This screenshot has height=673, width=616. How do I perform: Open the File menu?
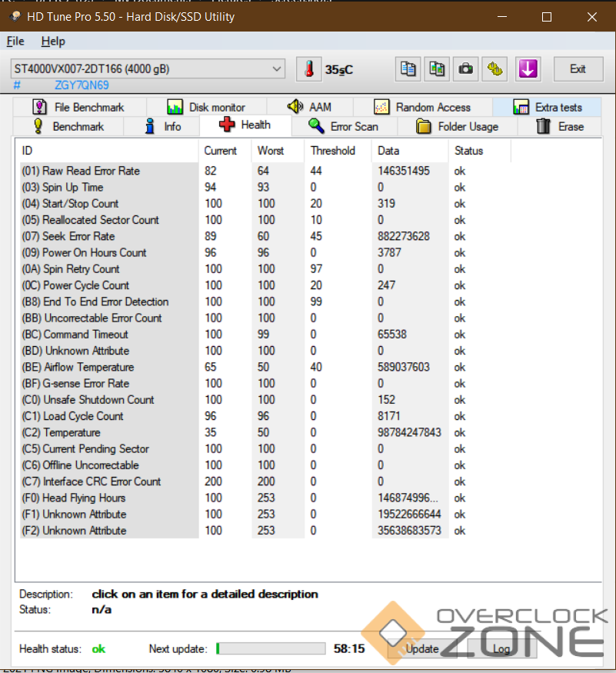pyautogui.click(x=15, y=42)
